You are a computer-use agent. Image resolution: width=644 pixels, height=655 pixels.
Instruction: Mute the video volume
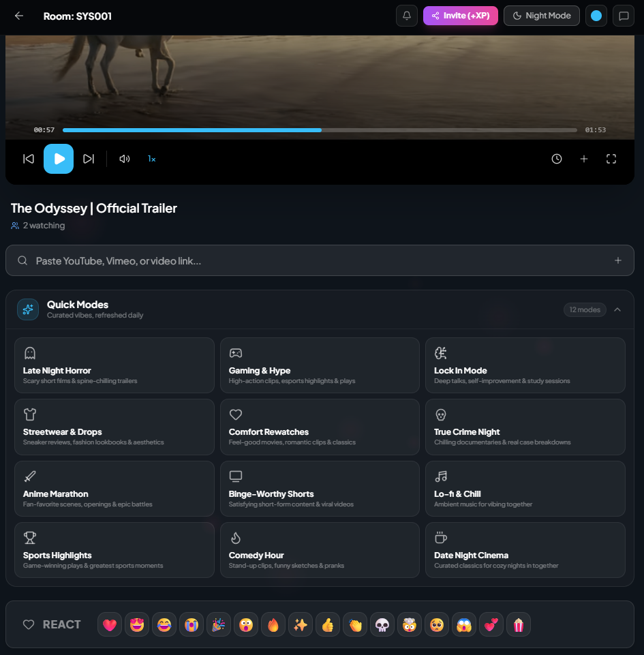(124, 158)
